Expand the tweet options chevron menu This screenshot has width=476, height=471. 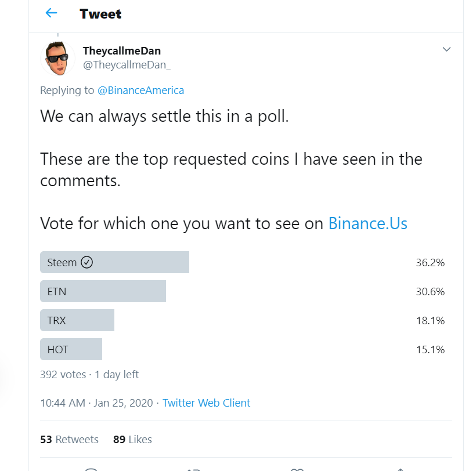446,49
